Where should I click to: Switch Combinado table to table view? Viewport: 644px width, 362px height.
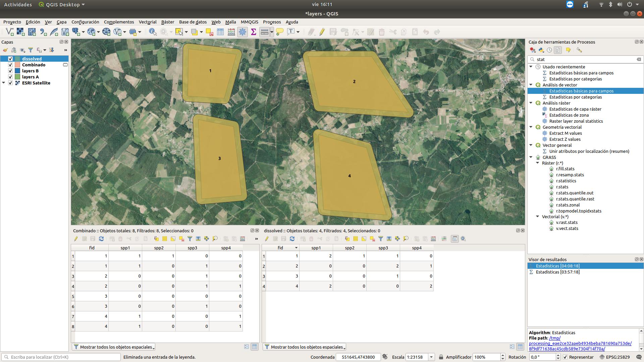pos(255,347)
